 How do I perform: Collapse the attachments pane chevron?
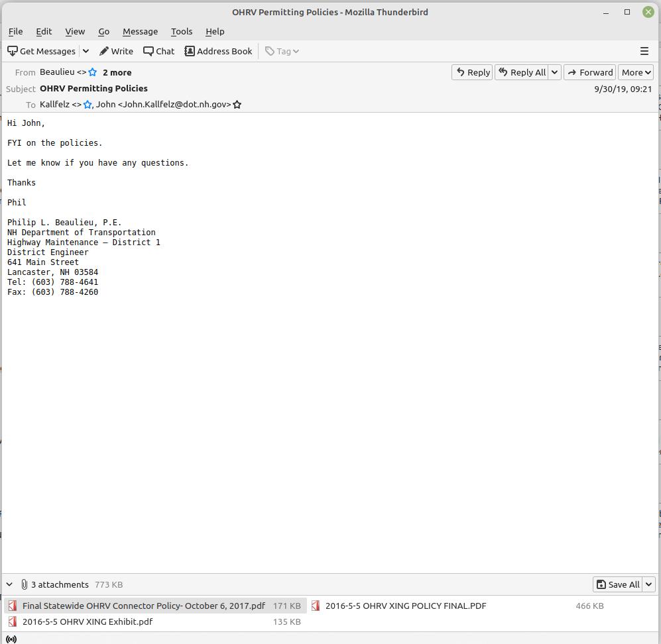[9, 584]
